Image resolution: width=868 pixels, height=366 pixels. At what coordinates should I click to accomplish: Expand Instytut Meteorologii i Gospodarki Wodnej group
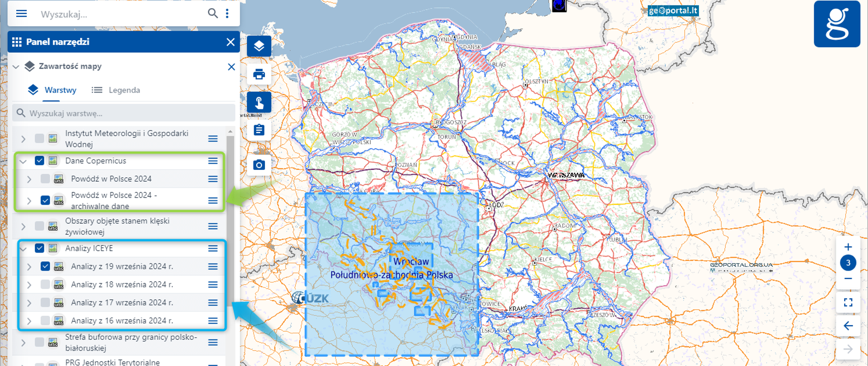(x=24, y=139)
